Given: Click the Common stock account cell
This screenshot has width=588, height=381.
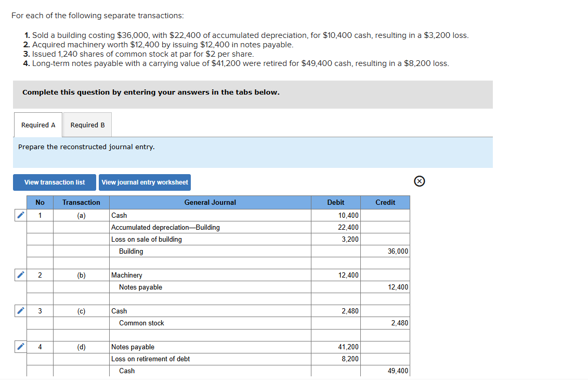Looking at the screenshot, I should (210, 323).
